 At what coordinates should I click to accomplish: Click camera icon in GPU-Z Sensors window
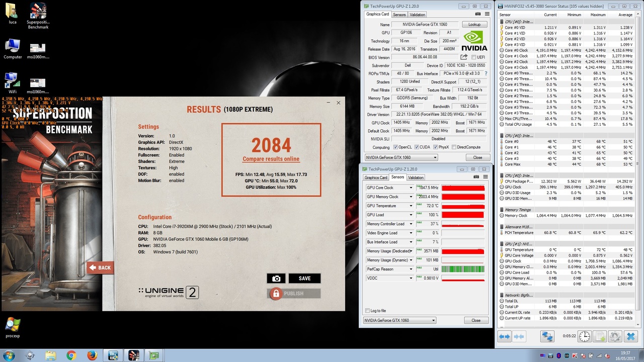click(x=475, y=177)
